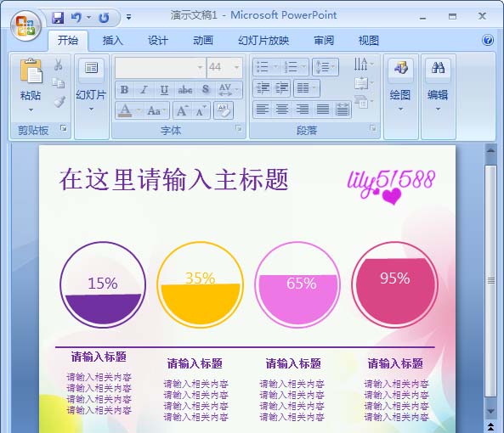Open PowerPoint Help question mark

click(x=488, y=40)
